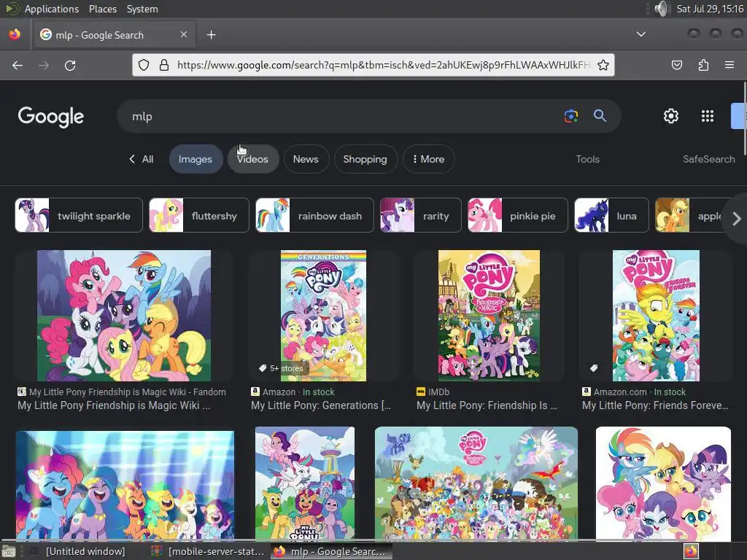Open the Generations comic cover image
Image resolution: width=747 pixels, height=560 pixels.
[x=323, y=315]
